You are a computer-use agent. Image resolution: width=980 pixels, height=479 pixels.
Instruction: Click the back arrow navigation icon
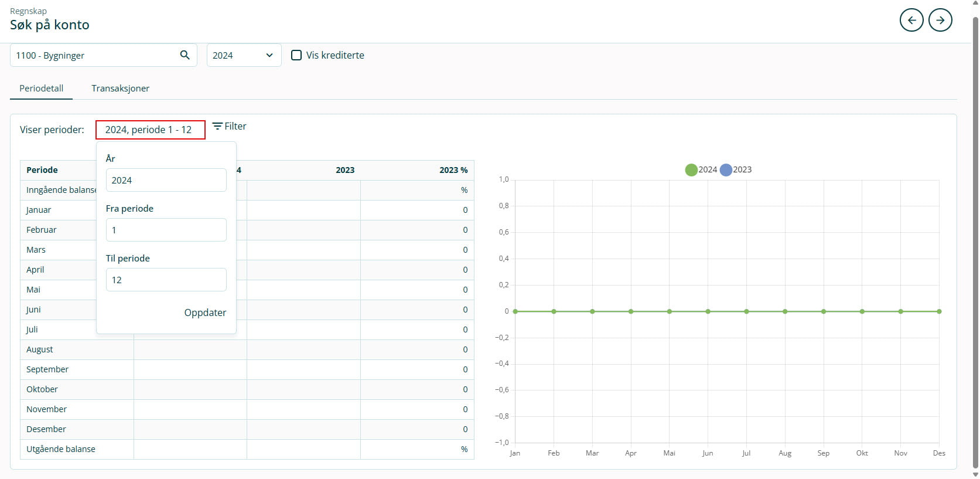click(911, 20)
